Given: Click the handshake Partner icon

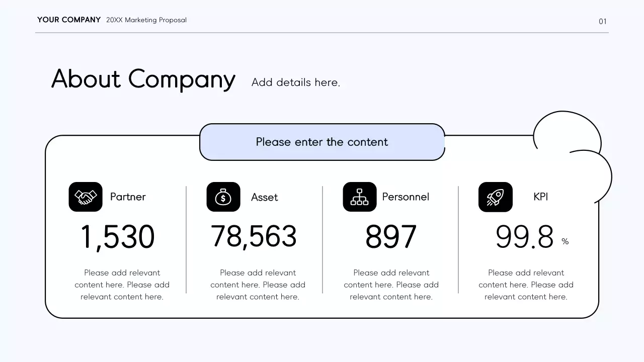Looking at the screenshot, I should click(x=86, y=197).
